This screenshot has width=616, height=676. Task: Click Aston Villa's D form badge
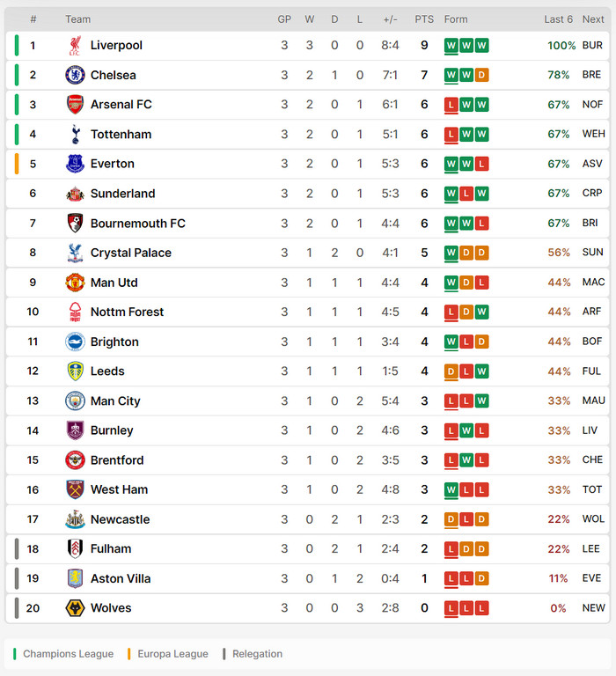pos(481,578)
